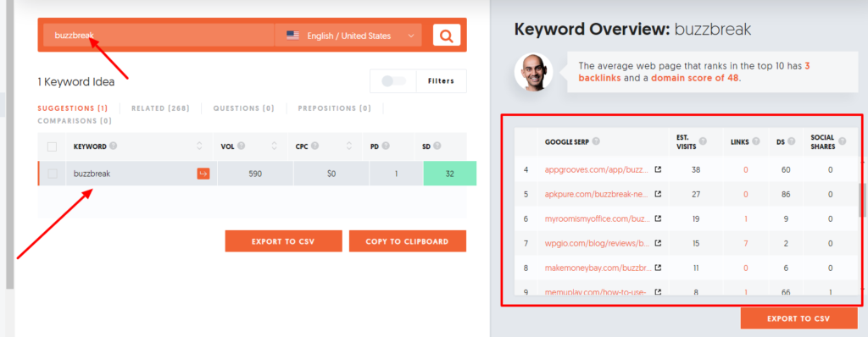This screenshot has width=868, height=337.
Task: Click the help icon next to LINKS
Action: [756, 141]
